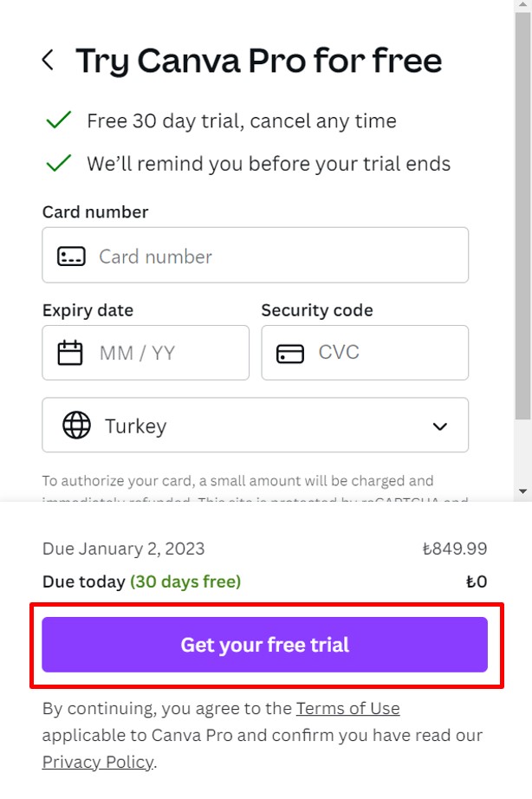
Task: Select the country field showing Turkey
Action: coord(256,425)
